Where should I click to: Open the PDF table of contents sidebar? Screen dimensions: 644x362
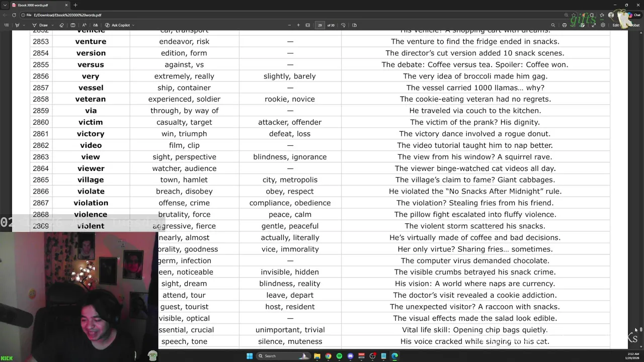[x=7, y=25]
